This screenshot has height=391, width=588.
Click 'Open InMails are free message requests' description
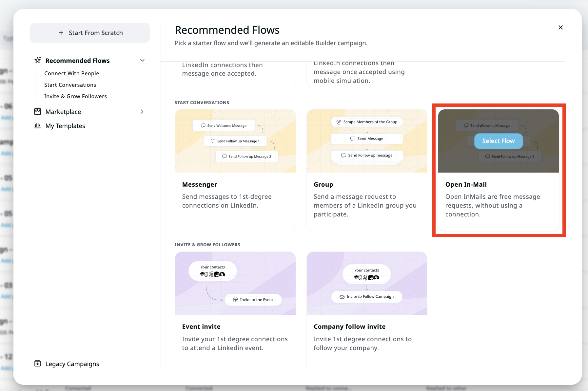pyautogui.click(x=493, y=205)
